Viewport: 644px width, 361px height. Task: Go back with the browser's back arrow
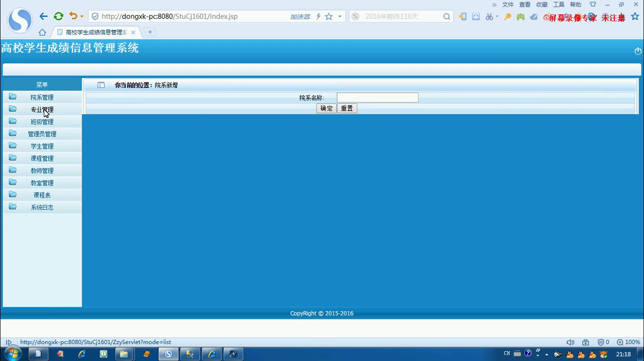pos(43,16)
